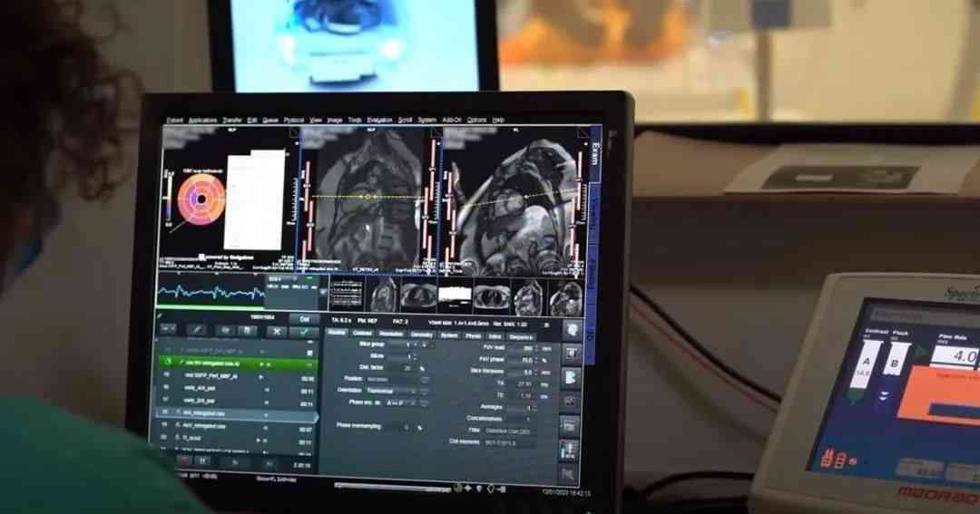Click the bullseye polar map plot
980x514 pixels.
pos(201,199)
